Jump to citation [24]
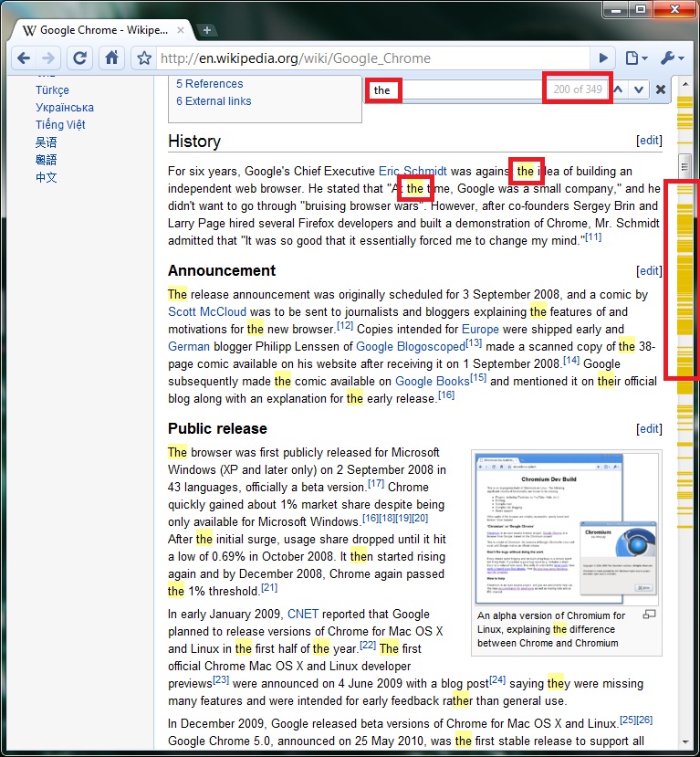Image resolution: width=700 pixels, height=757 pixels. coord(497,679)
